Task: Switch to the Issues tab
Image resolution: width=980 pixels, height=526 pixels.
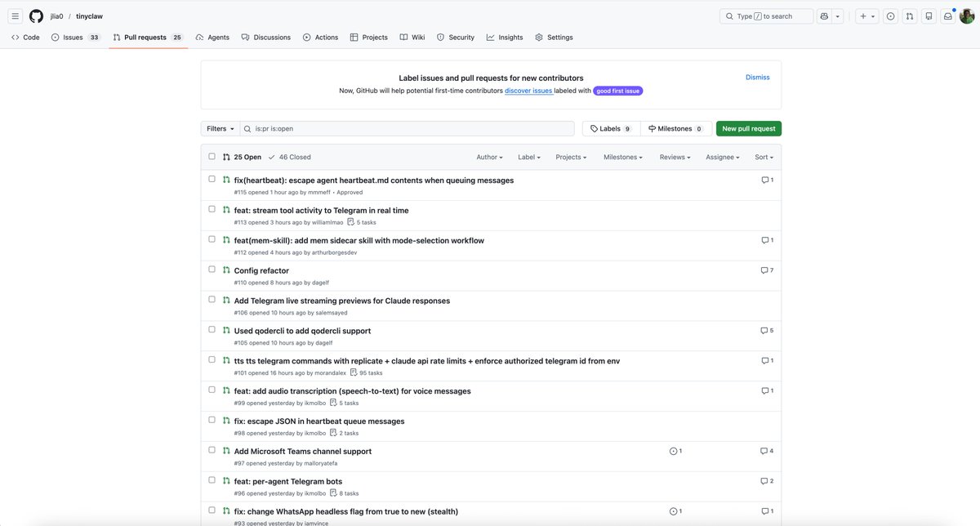Action: coord(76,38)
